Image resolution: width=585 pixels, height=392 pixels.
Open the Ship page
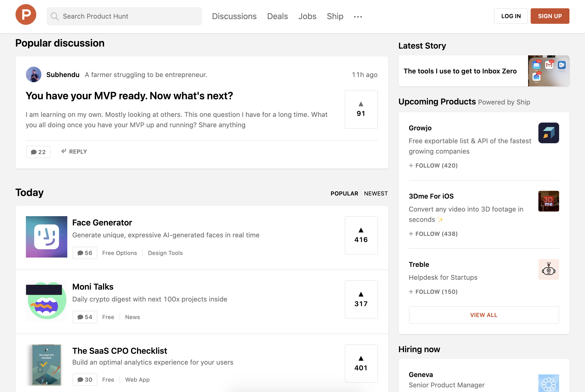tap(335, 16)
